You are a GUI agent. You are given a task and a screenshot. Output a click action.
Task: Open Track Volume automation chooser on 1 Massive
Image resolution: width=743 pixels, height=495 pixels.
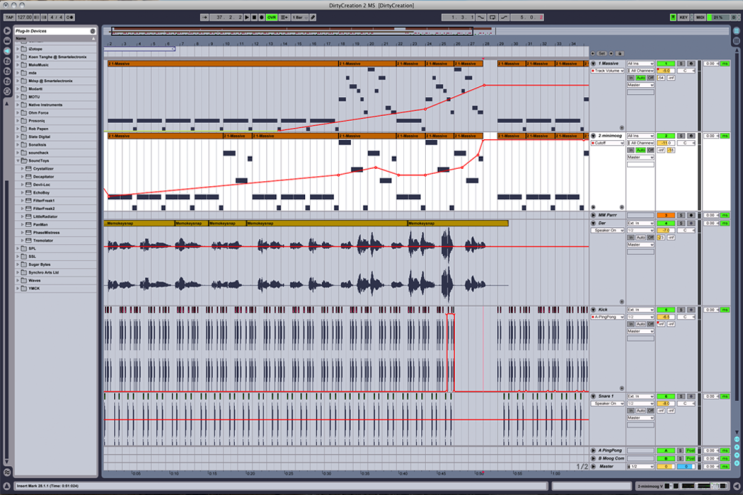point(609,71)
